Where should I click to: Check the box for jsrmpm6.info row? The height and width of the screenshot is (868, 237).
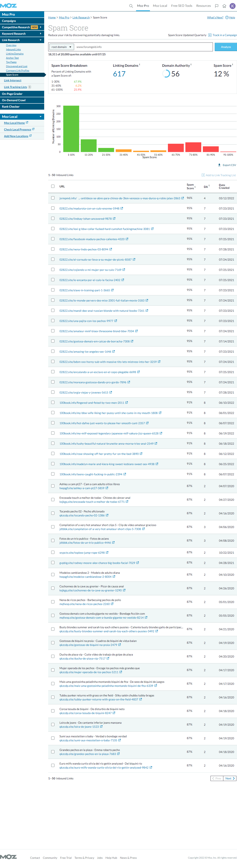[x=53, y=198]
